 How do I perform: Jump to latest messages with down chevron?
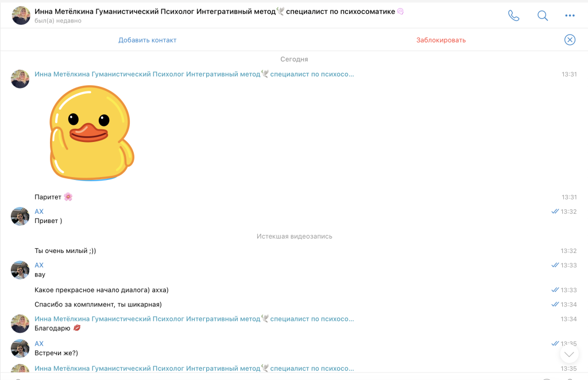click(569, 355)
